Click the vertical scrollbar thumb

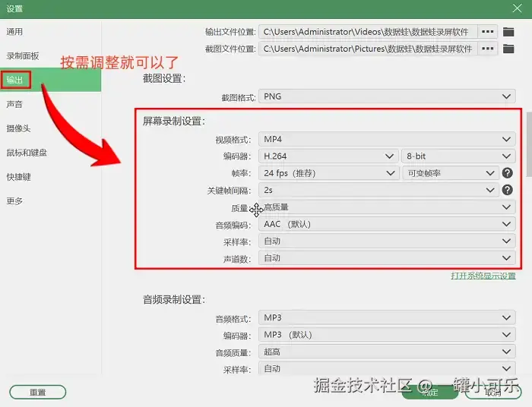[529, 144]
